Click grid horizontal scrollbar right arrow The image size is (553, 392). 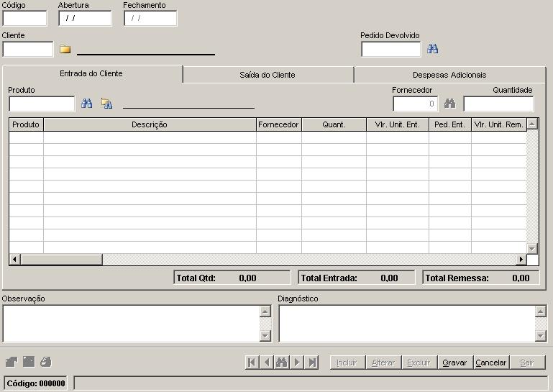tap(521, 260)
